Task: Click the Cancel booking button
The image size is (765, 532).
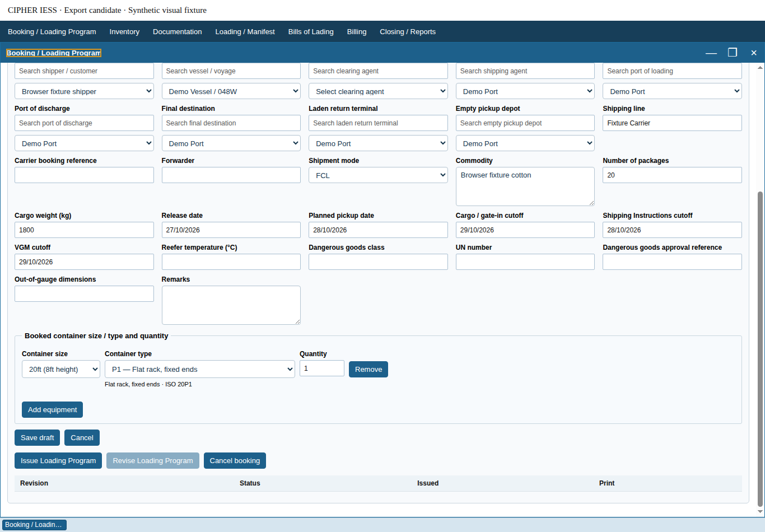Action: 235,461
